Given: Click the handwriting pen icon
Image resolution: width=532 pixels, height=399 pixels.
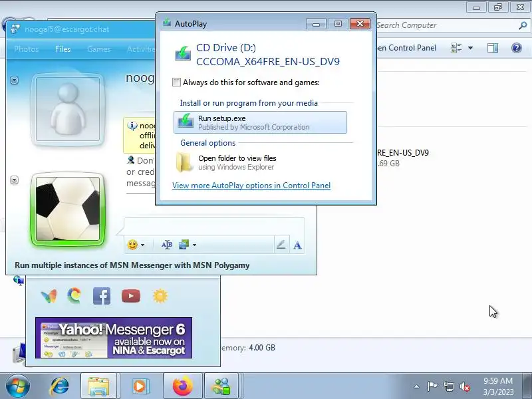Looking at the screenshot, I should (x=281, y=245).
